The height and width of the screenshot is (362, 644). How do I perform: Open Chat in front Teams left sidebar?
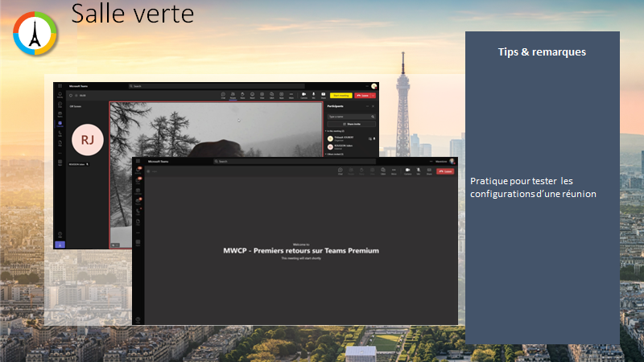click(x=138, y=180)
